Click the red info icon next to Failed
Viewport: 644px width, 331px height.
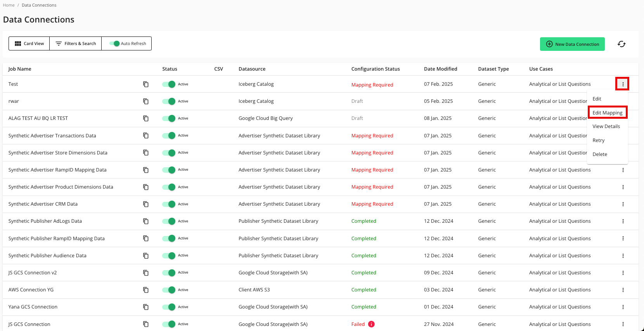[371, 324]
